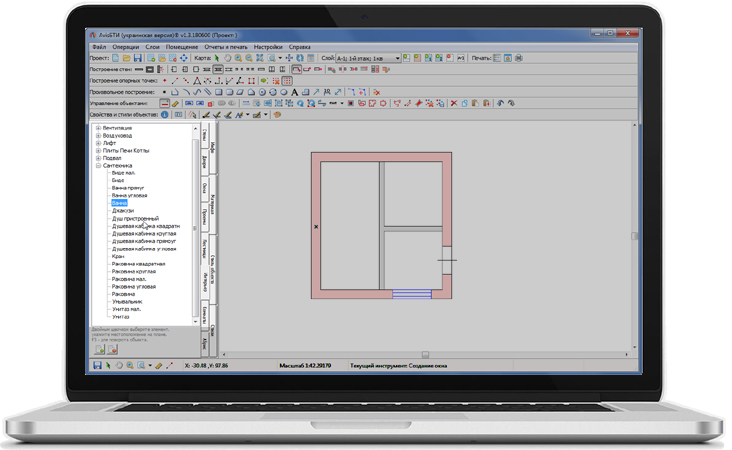
Task: Click the new project icon in Проект toolbar
Action: point(116,58)
